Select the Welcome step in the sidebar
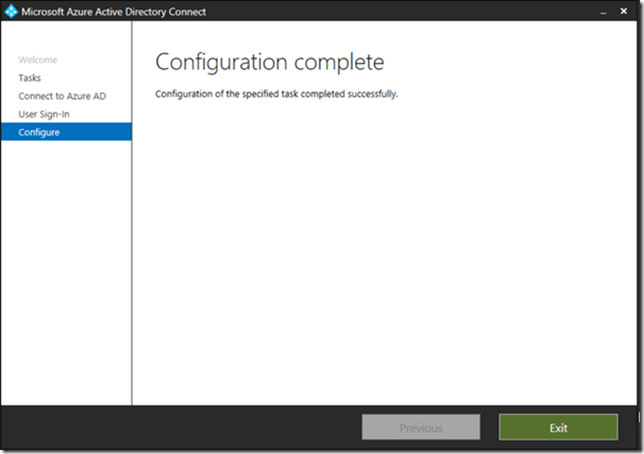Screen dimensions: 644x454 click(37, 60)
